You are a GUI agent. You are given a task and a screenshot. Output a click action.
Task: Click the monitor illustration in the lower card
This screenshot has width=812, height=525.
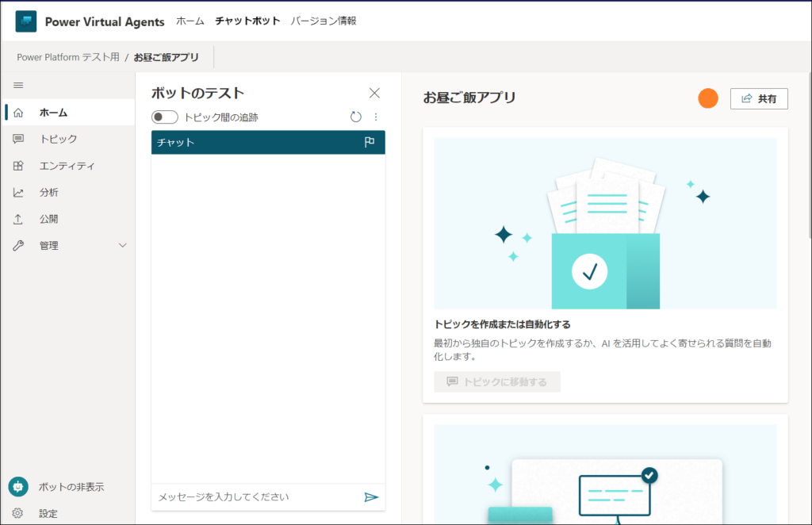point(615,496)
